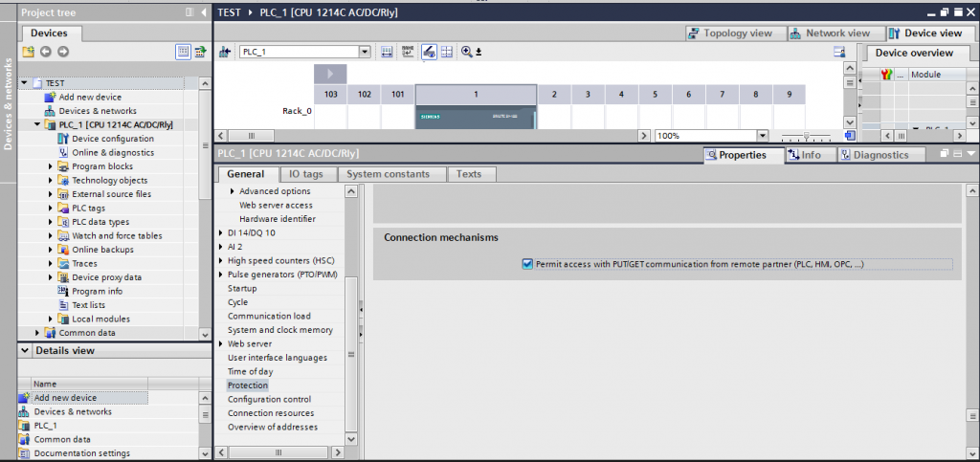Click Documentation settings in Details view
The height and width of the screenshot is (462, 980).
click(82, 453)
